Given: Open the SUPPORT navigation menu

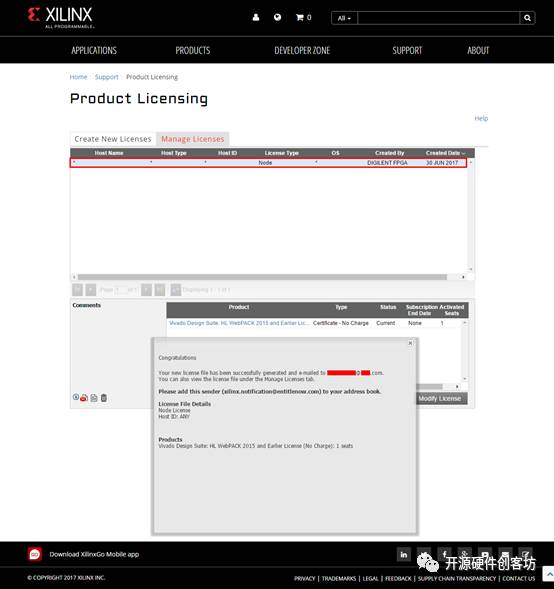Looking at the screenshot, I should click(x=407, y=50).
